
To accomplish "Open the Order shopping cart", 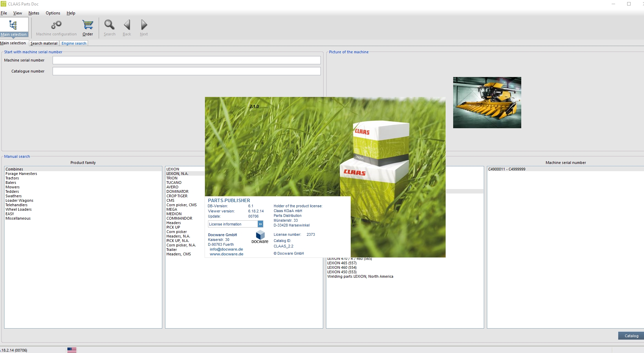I will tap(88, 27).
